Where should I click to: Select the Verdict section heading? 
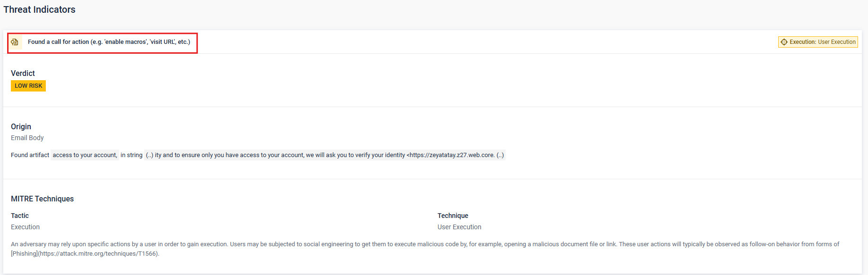(23, 73)
